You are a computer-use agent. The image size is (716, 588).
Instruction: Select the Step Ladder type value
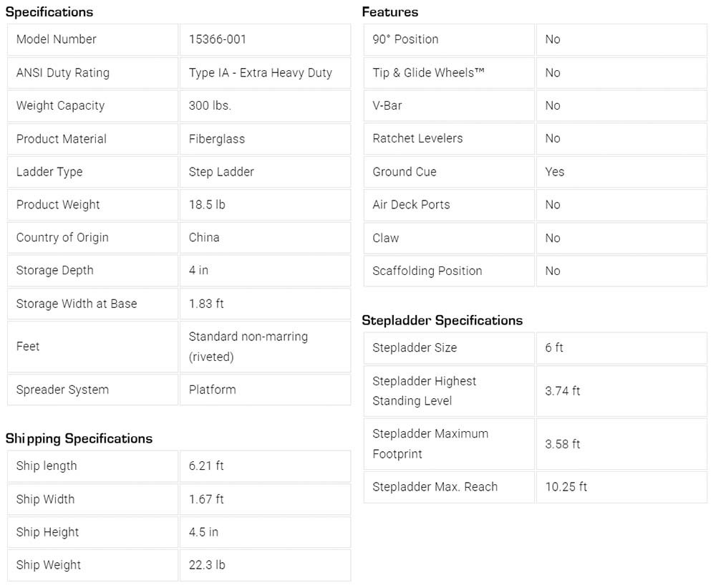[x=221, y=172]
